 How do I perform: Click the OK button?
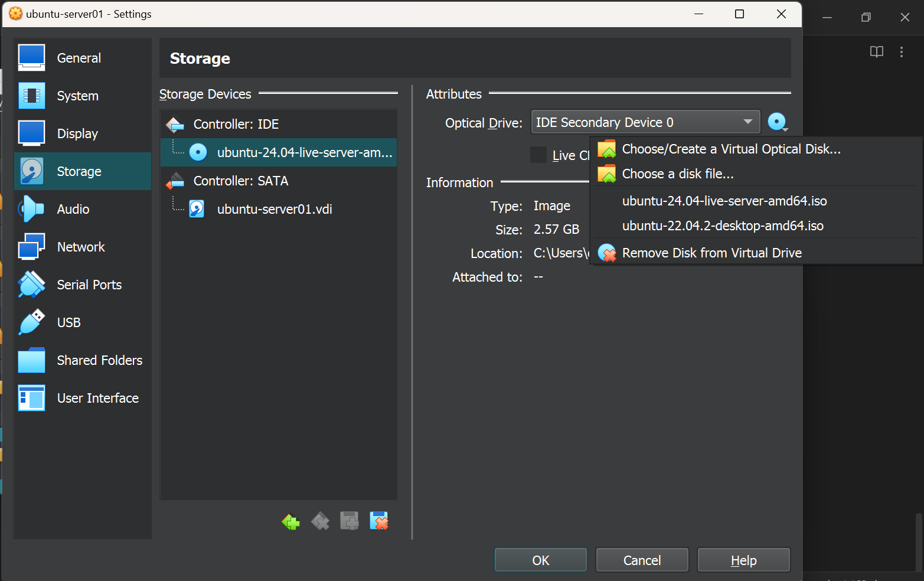540,560
